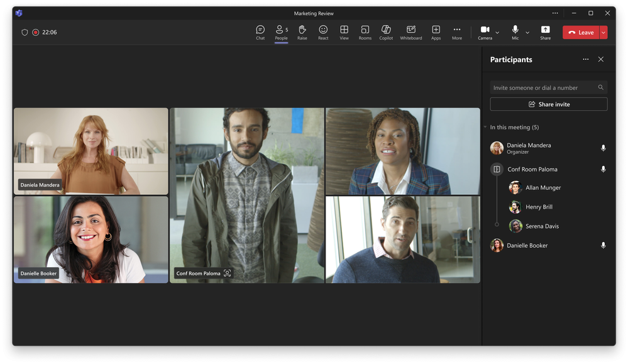Viewport: 628px width, 364px height.
Task: Mute the Mic in the toolbar
Action: [515, 32]
